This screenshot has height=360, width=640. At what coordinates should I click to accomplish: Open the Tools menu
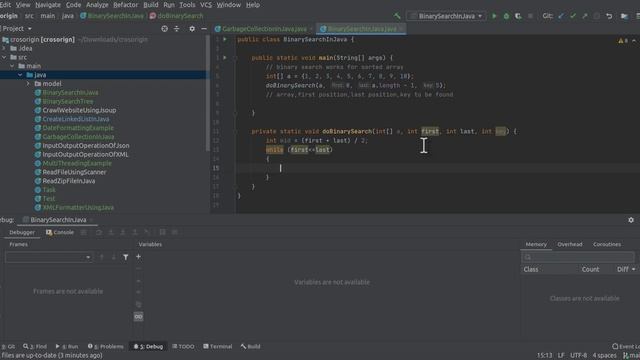187,5
